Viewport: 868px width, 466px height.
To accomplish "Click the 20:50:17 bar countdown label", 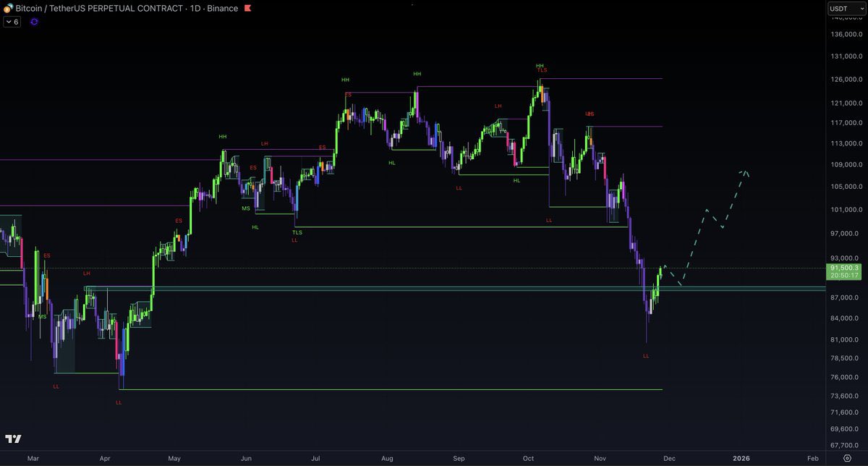I will click(x=846, y=276).
